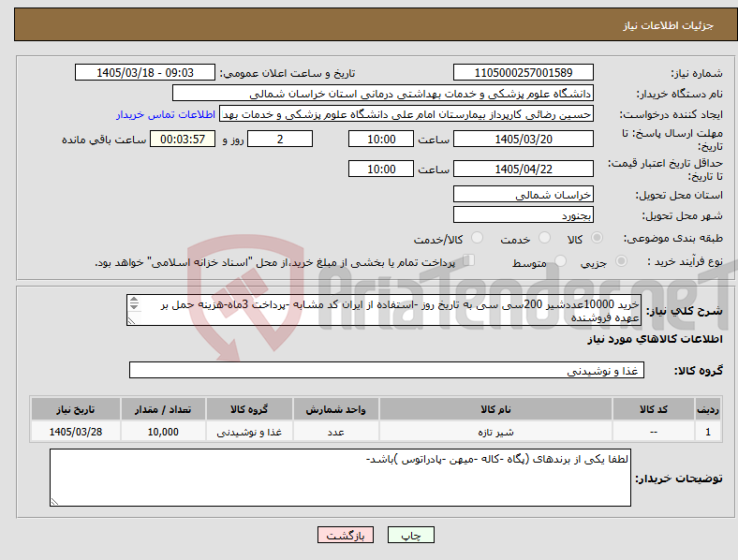Click the نام کالا column header
The height and width of the screenshot is (560, 738).
tap(495, 409)
